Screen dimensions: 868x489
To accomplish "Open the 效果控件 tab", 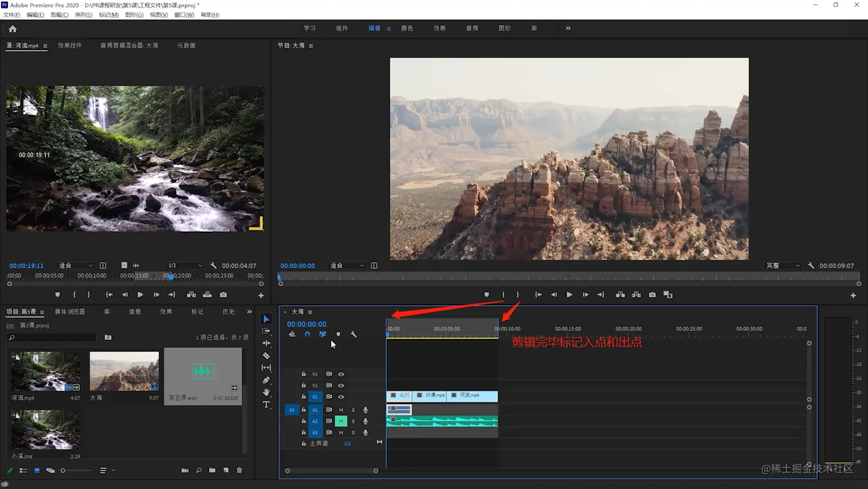I will tap(69, 45).
